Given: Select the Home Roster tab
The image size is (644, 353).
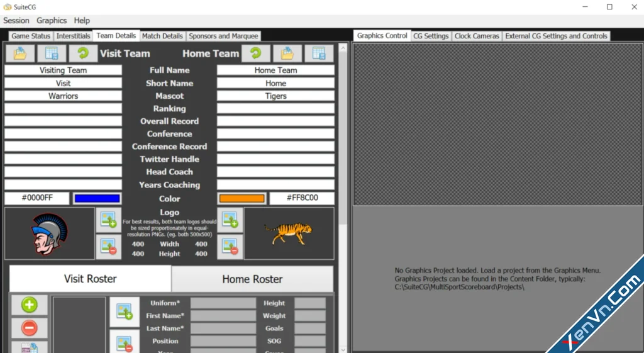Looking at the screenshot, I should point(252,279).
